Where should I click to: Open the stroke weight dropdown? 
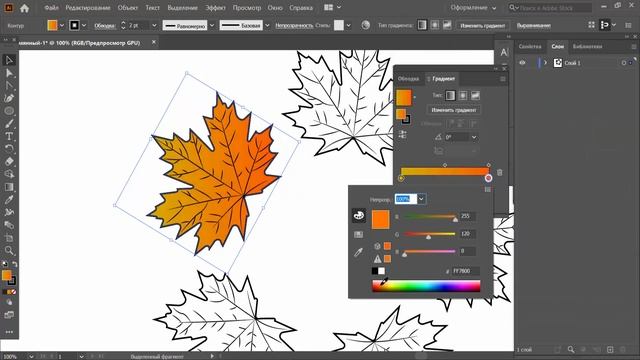(x=154, y=25)
